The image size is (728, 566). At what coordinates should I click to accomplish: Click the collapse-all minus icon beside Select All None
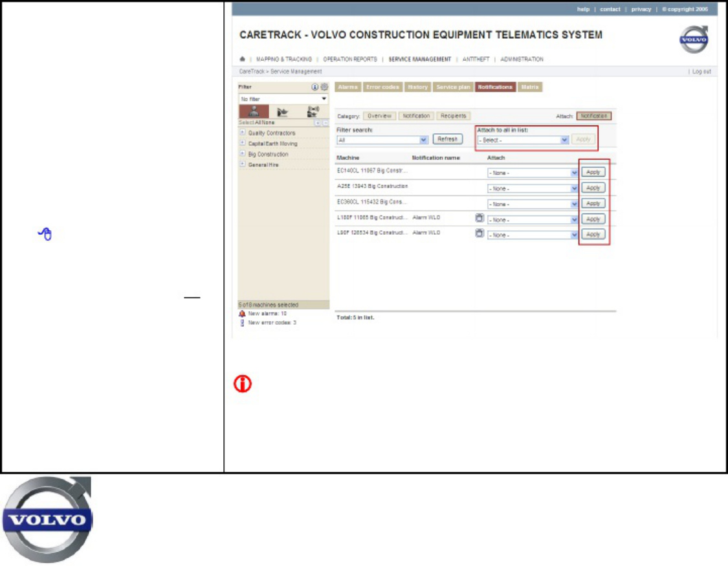[x=325, y=123]
